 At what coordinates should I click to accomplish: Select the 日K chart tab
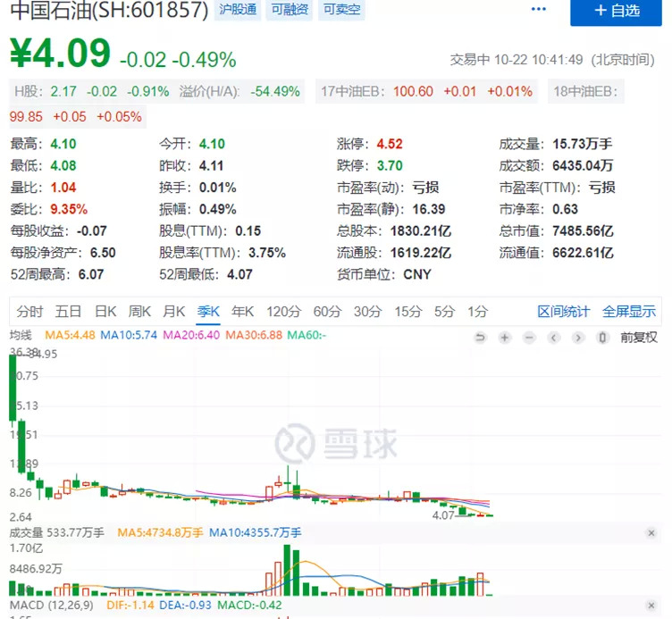(x=105, y=312)
